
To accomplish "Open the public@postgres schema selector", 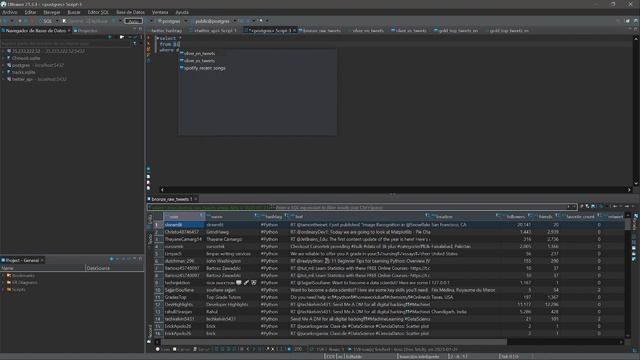I will tap(213, 21).
